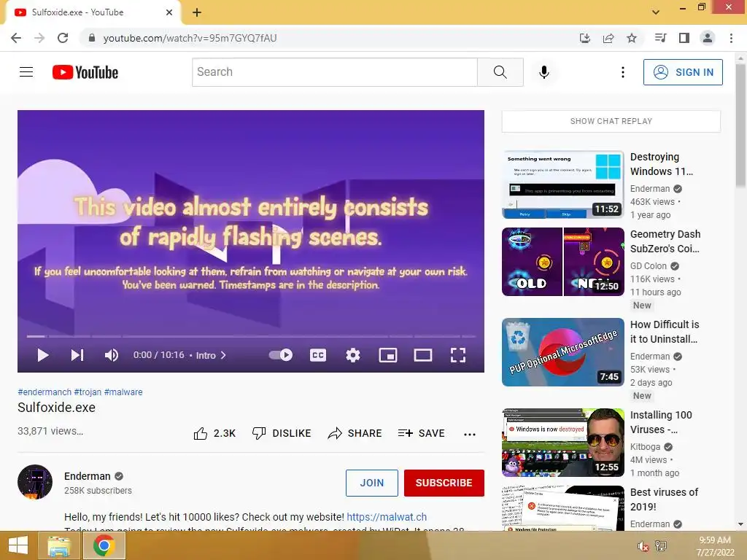This screenshot has height=560, width=747.
Task: Share the Sulfoxide.exe video
Action: 355,433
